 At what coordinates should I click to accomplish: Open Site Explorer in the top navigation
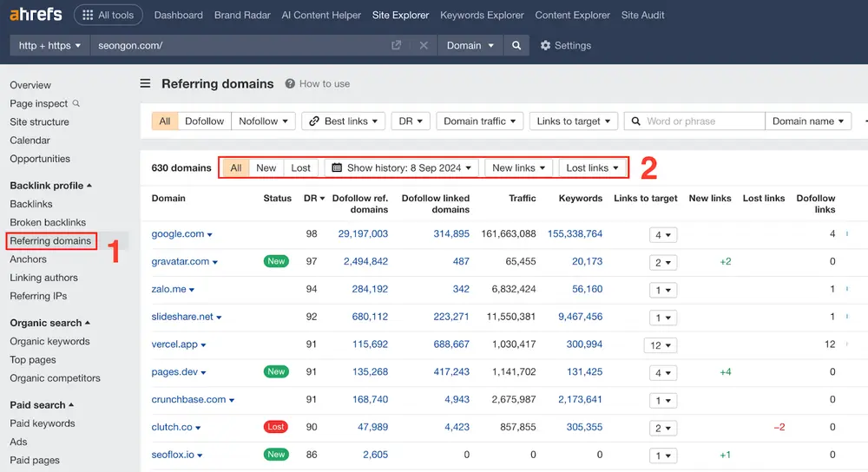coord(400,15)
